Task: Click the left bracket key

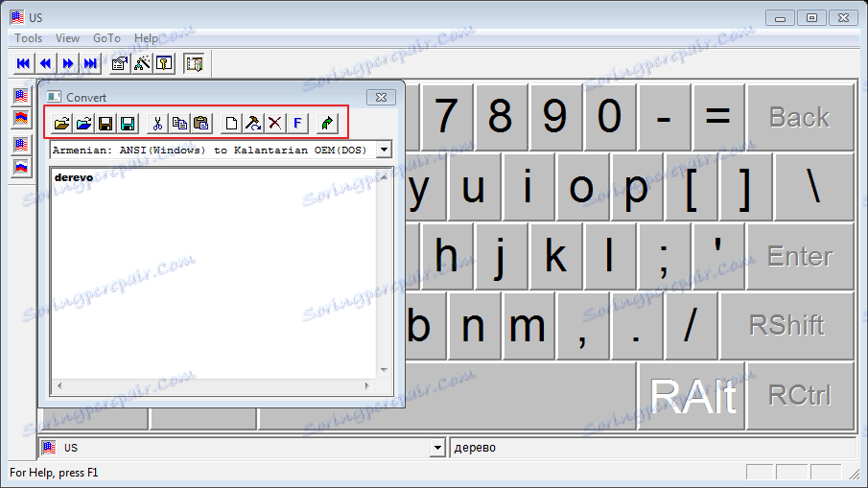Action: click(691, 187)
